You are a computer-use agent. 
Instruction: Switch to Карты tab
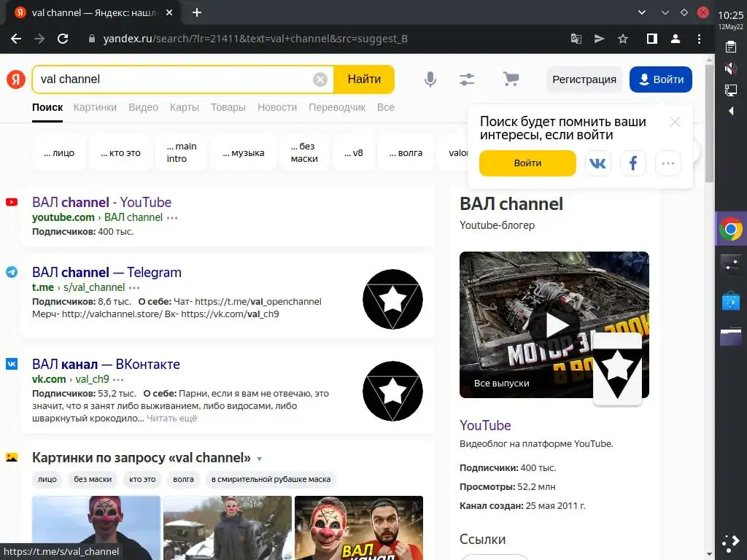pos(185,107)
